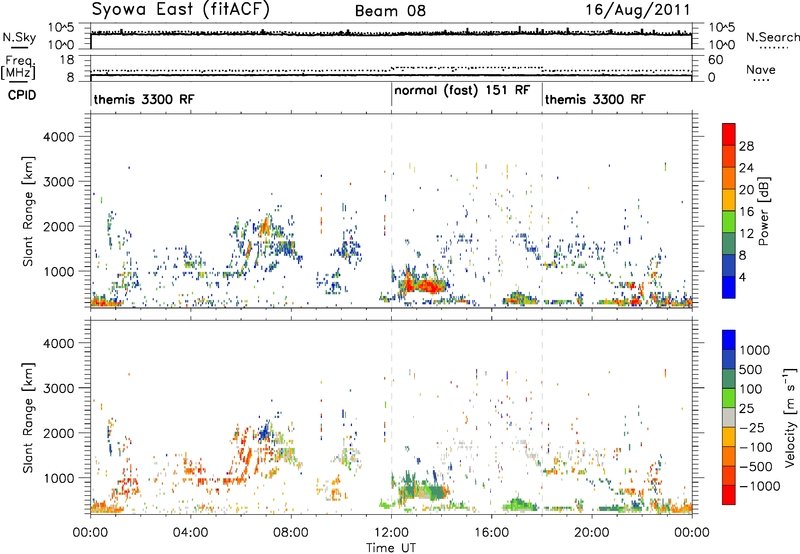
Task: Click the "-500" tick on Velocity color bar
Action: [x=756, y=467]
